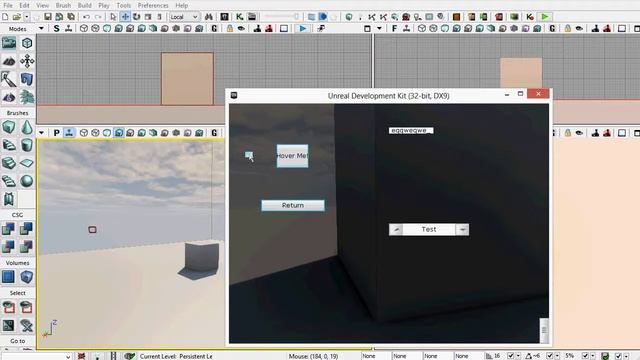Apply CSG Add operation
Viewport: 640px width, 360px height.
point(9,229)
